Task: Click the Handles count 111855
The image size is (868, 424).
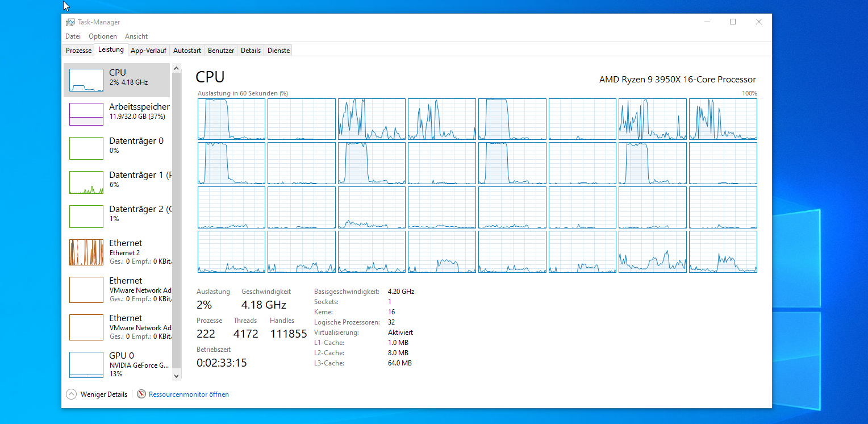Action: click(289, 334)
